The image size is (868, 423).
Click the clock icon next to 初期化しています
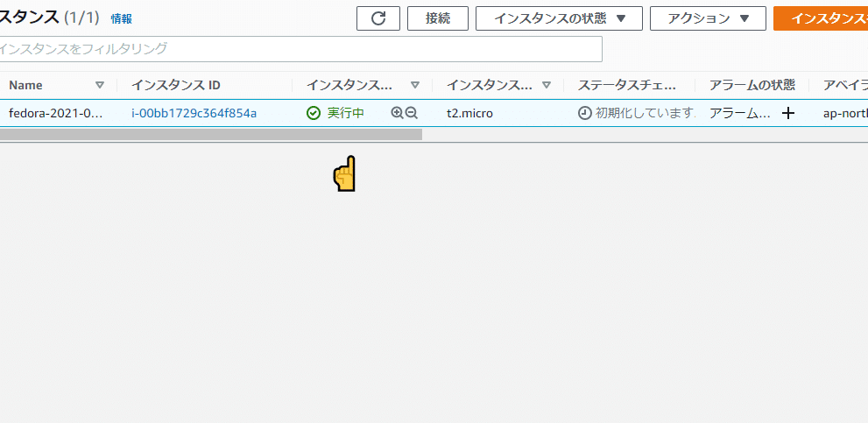click(x=584, y=113)
